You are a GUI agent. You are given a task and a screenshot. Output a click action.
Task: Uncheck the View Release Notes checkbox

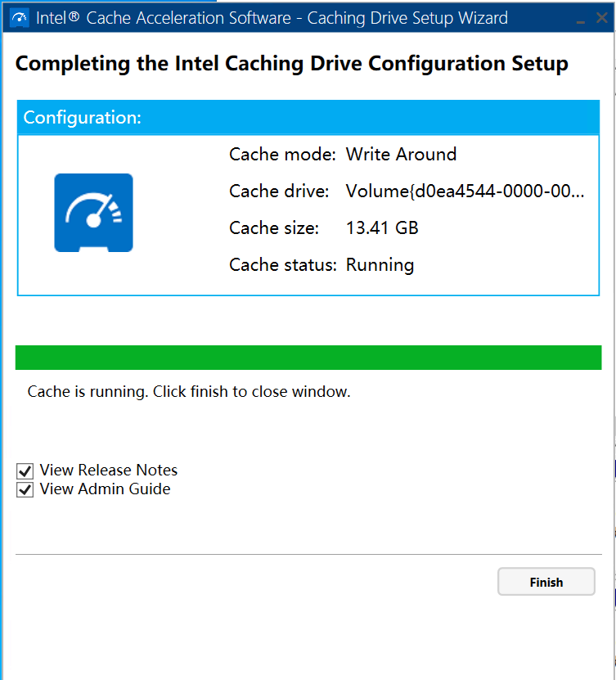(25, 471)
